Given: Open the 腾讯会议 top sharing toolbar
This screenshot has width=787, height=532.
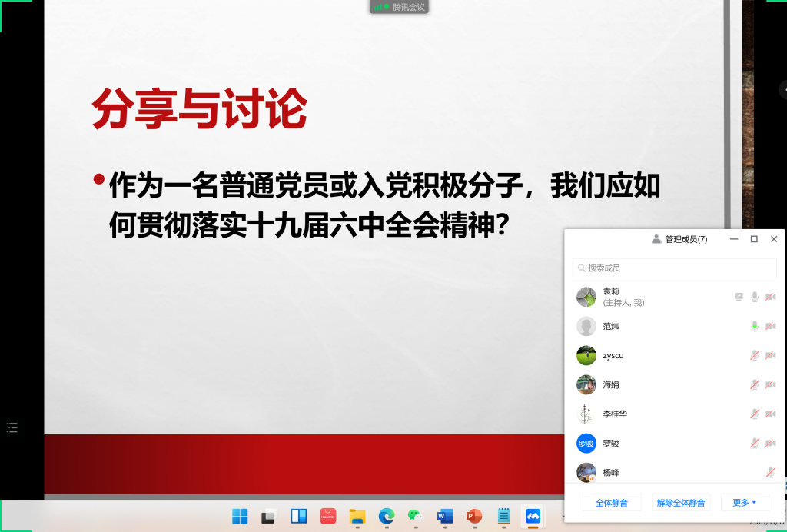Looking at the screenshot, I should [399, 7].
